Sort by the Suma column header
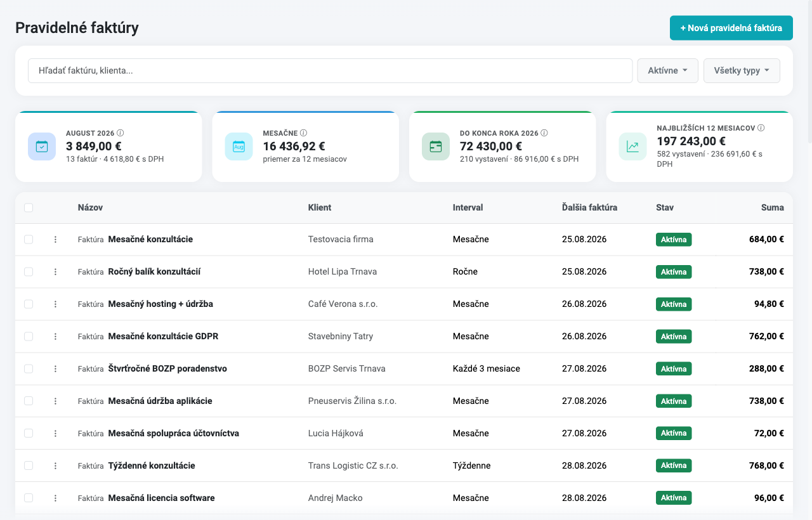This screenshot has width=812, height=520. click(773, 207)
